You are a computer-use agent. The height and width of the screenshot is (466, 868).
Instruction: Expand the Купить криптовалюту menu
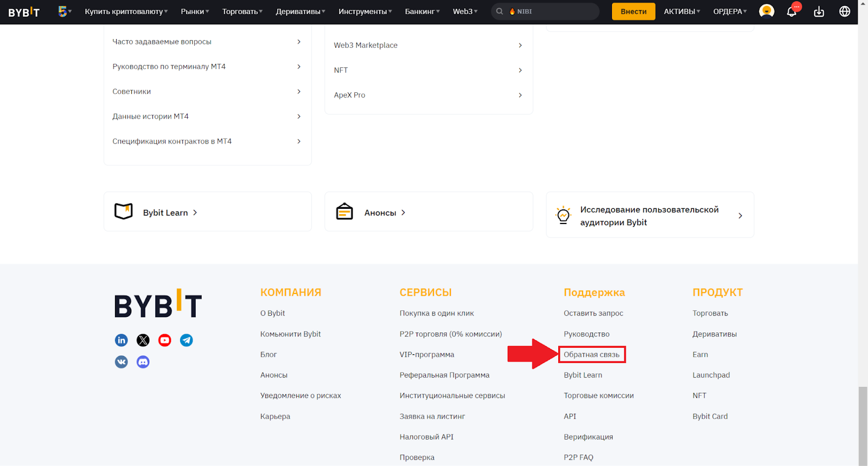point(126,11)
